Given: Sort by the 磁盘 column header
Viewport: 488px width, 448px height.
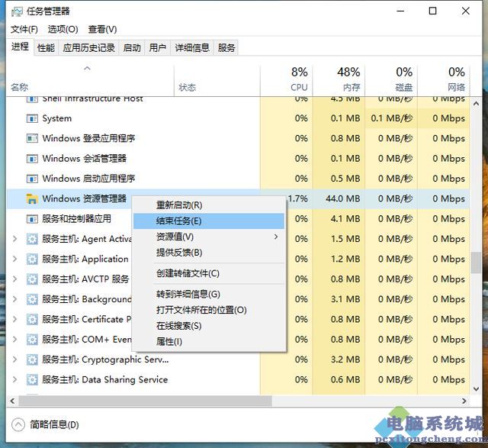Looking at the screenshot, I should 391,80.
